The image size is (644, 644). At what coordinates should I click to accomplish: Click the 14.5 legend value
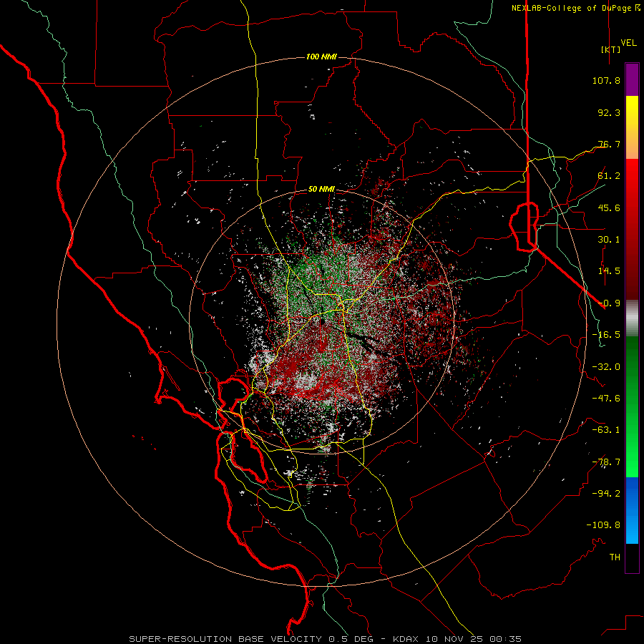point(609,271)
